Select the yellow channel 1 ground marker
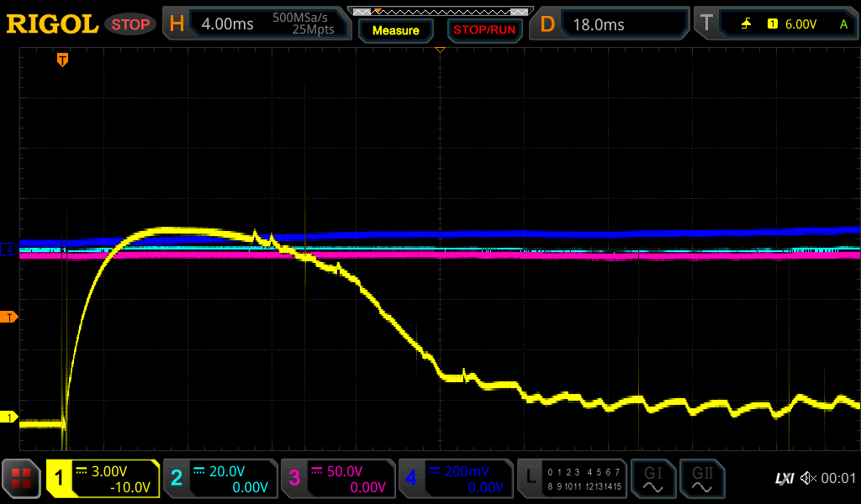 tap(10, 417)
